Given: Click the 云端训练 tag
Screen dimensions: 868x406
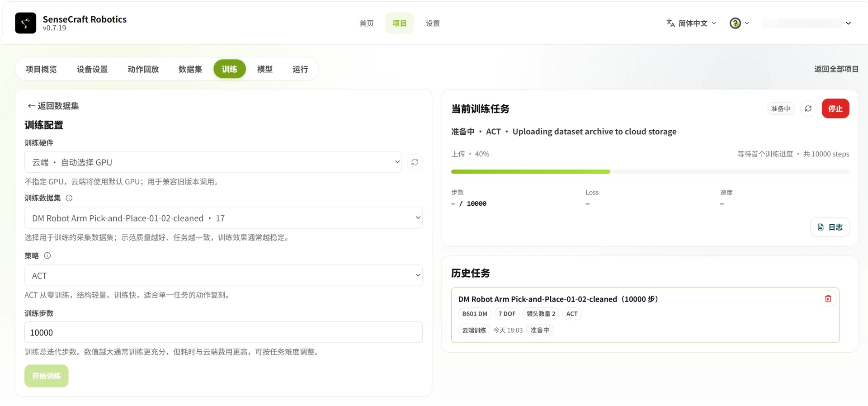Looking at the screenshot, I should click(x=474, y=330).
